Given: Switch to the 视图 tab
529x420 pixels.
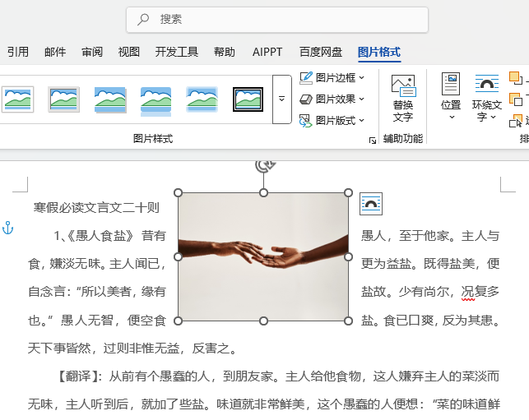Looking at the screenshot, I should pos(128,52).
